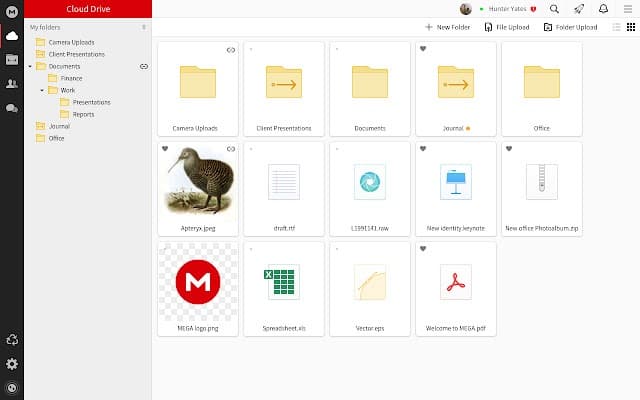640x400 pixels.
Task: Open the search magnifier icon
Action: [554, 9]
